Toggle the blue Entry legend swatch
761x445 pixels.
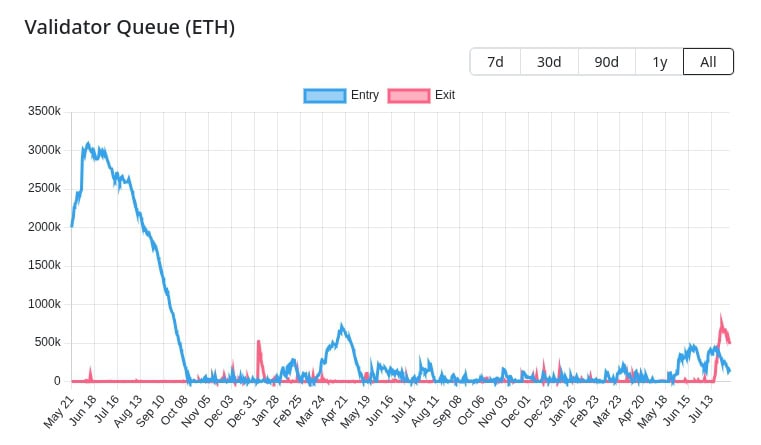point(325,95)
